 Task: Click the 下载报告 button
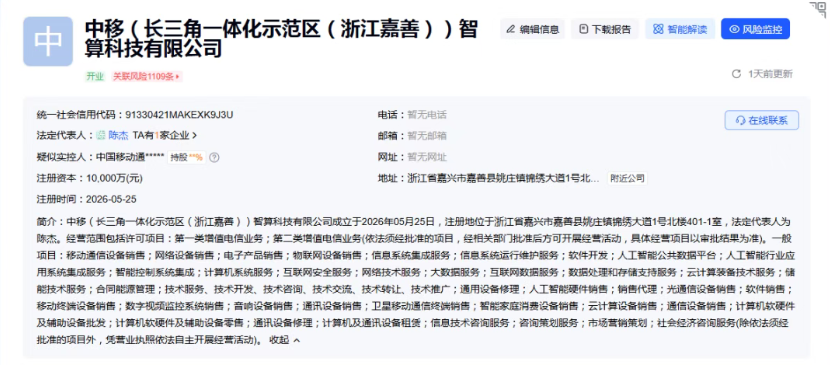point(605,29)
